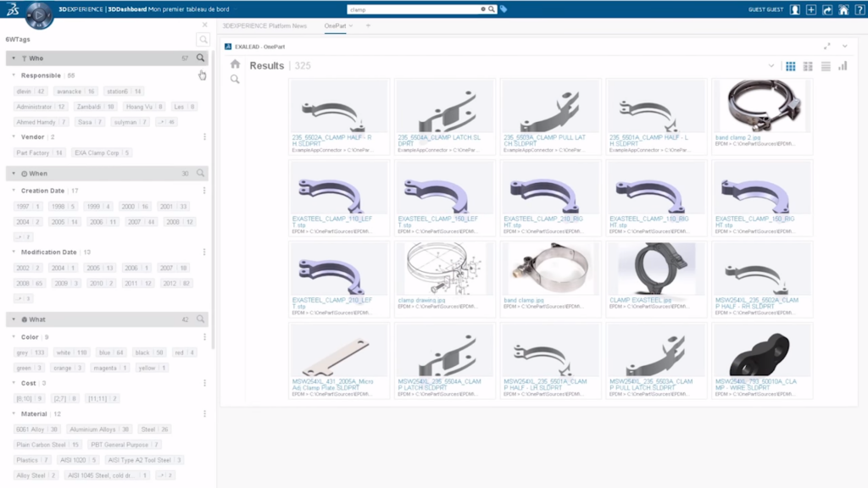This screenshot has width=868, height=488.
Task: Filter by color grey tag
Action: (x=31, y=352)
